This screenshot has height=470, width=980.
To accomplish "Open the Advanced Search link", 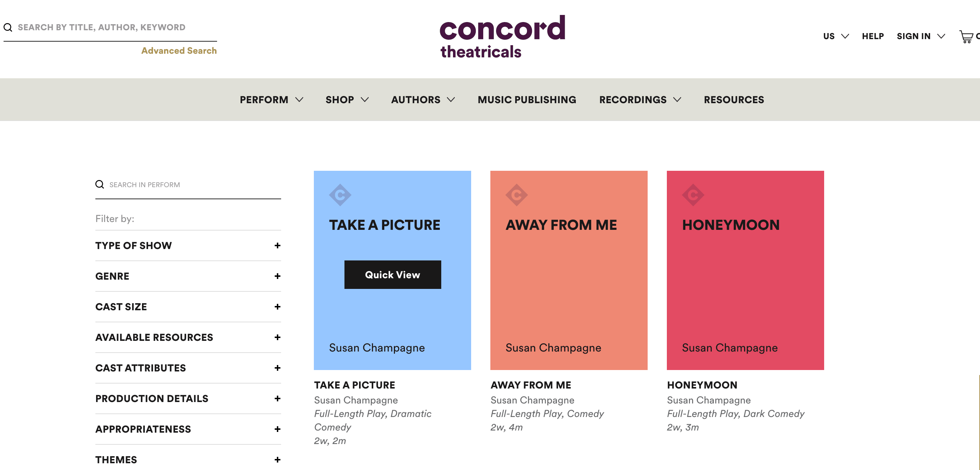I will (179, 51).
